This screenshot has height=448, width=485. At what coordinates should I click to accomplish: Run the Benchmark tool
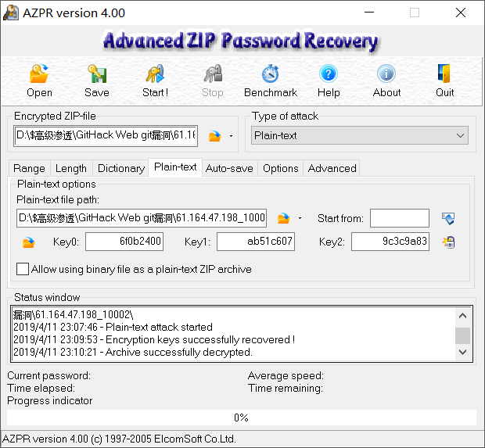tap(271, 73)
